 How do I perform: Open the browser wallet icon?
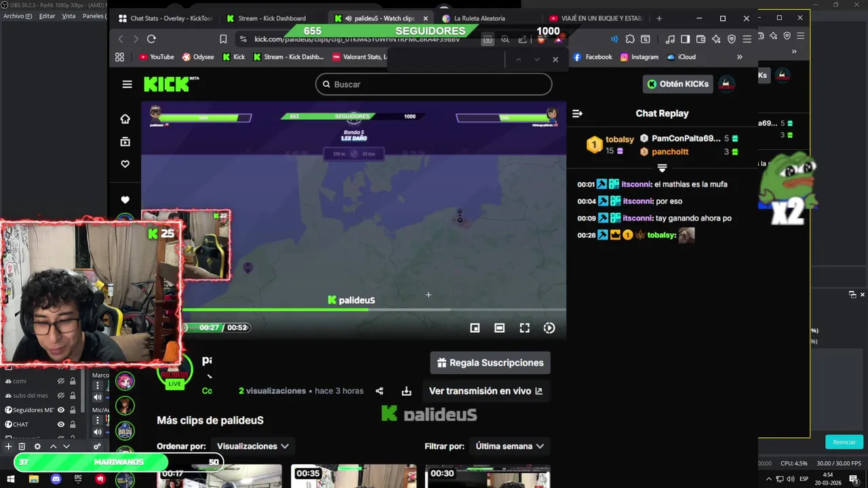pyautogui.click(x=701, y=39)
